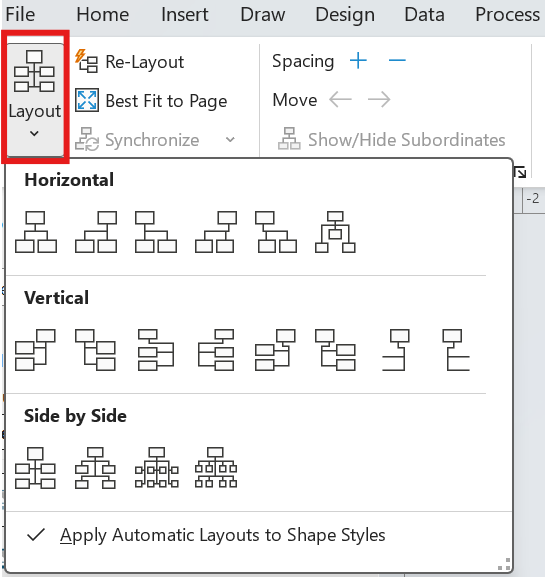The width and height of the screenshot is (545, 577).
Task: Select Horizontal Center layout icon
Action: pyautogui.click(x=36, y=232)
